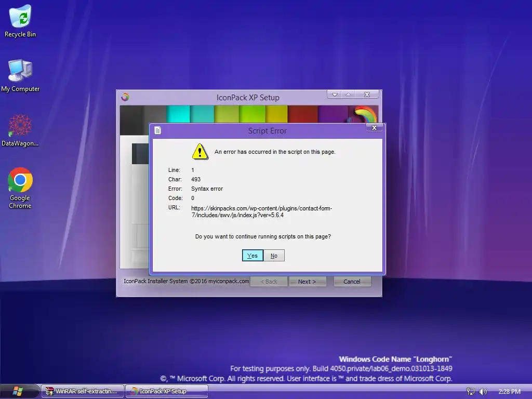Viewport: 532px width, 399px height.
Task: Open the Start button on the taskbar
Action: 18,391
